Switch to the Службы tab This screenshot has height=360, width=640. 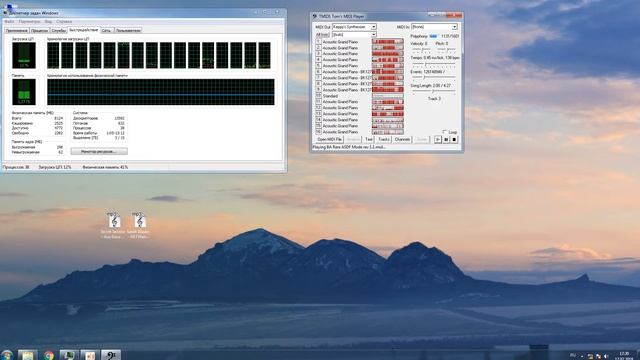tap(59, 31)
